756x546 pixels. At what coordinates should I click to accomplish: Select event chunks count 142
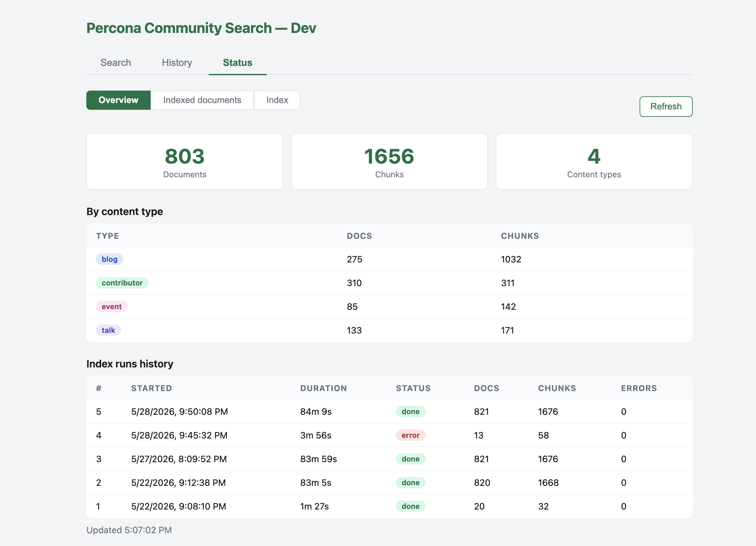(508, 307)
